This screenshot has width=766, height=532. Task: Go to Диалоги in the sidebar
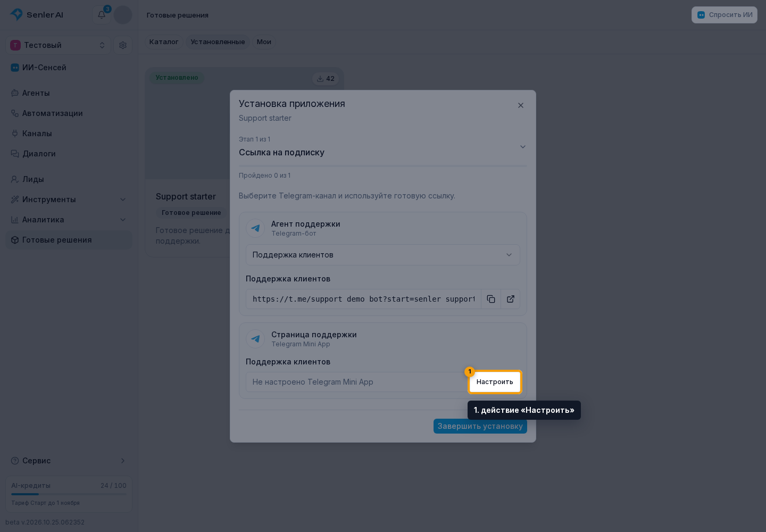(69, 154)
